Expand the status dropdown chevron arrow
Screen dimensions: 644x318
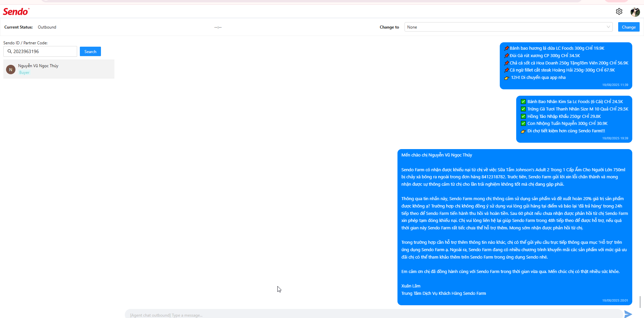click(608, 27)
